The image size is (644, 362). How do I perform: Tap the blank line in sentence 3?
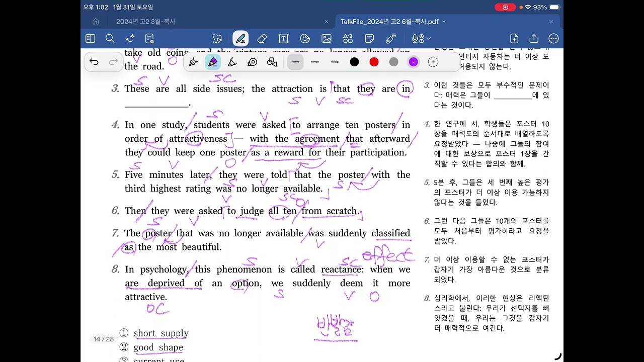click(x=157, y=106)
